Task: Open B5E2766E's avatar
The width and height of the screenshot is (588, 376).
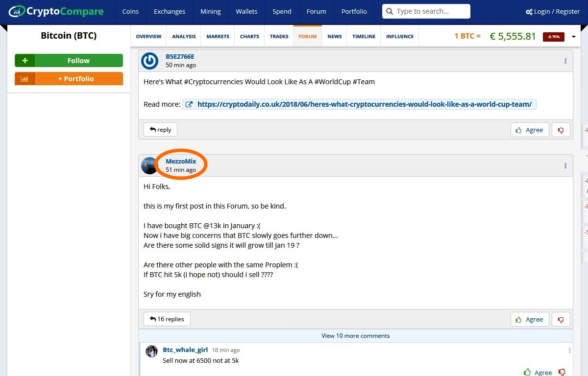Action: (x=149, y=61)
